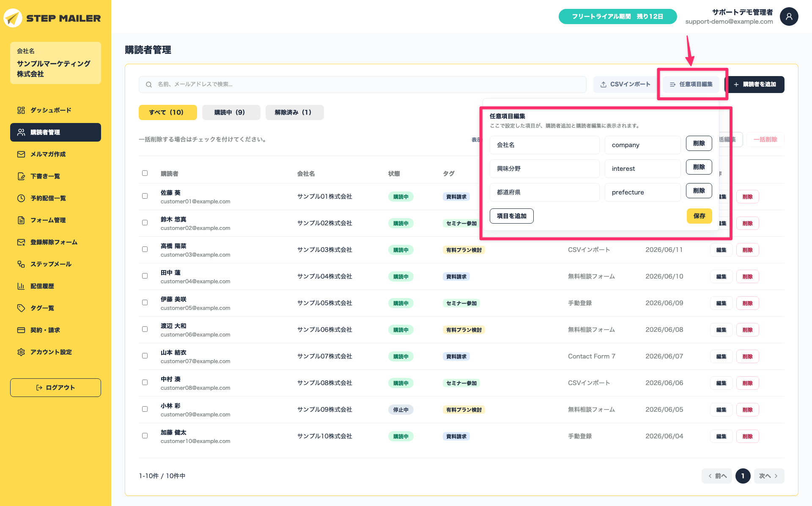Click the 予約配信一覧 clock icon
The image size is (812, 506).
(x=21, y=198)
